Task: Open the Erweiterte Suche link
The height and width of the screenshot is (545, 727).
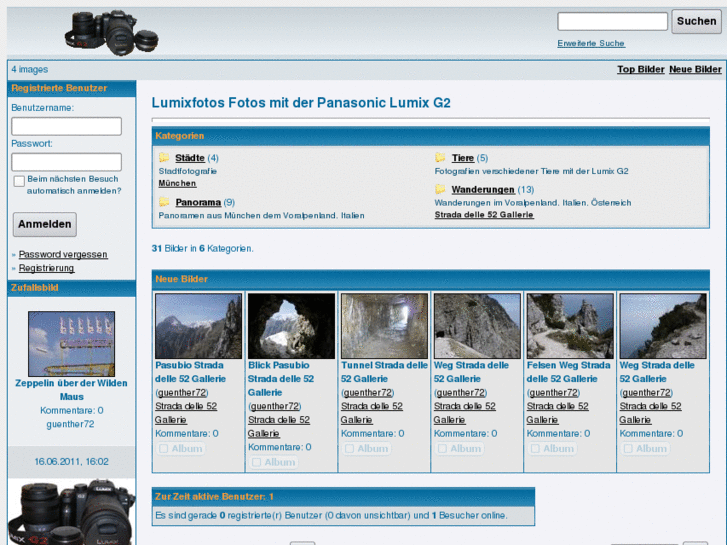Action: point(591,43)
